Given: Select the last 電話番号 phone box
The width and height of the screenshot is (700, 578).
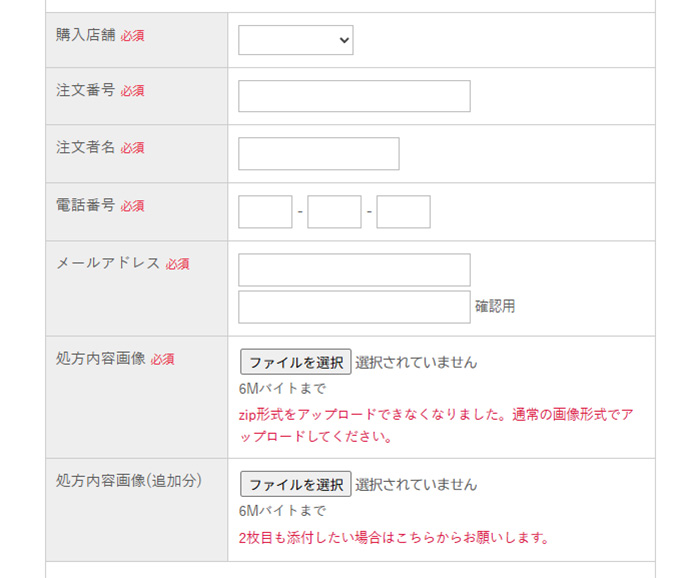Looking at the screenshot, I should (x=404, y=212).
